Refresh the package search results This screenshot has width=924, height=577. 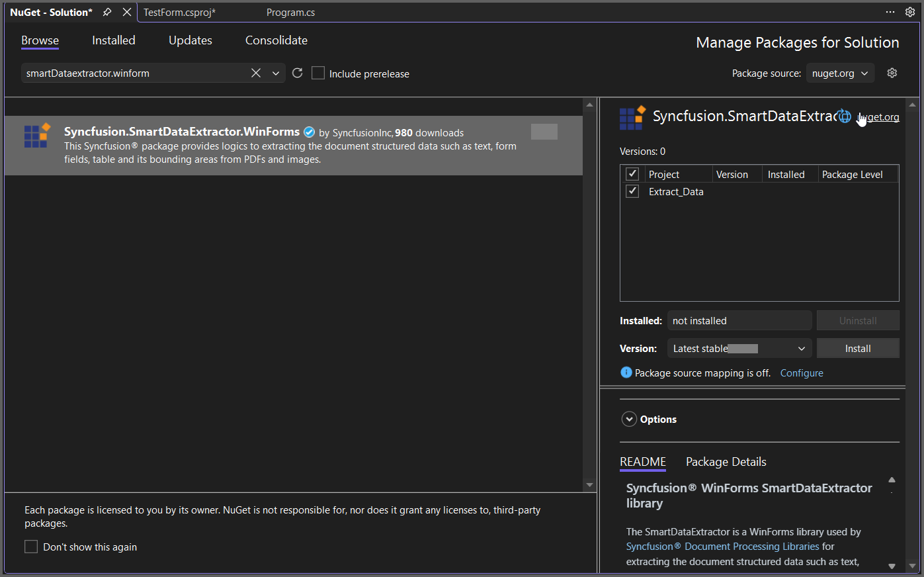pos(298,73)
